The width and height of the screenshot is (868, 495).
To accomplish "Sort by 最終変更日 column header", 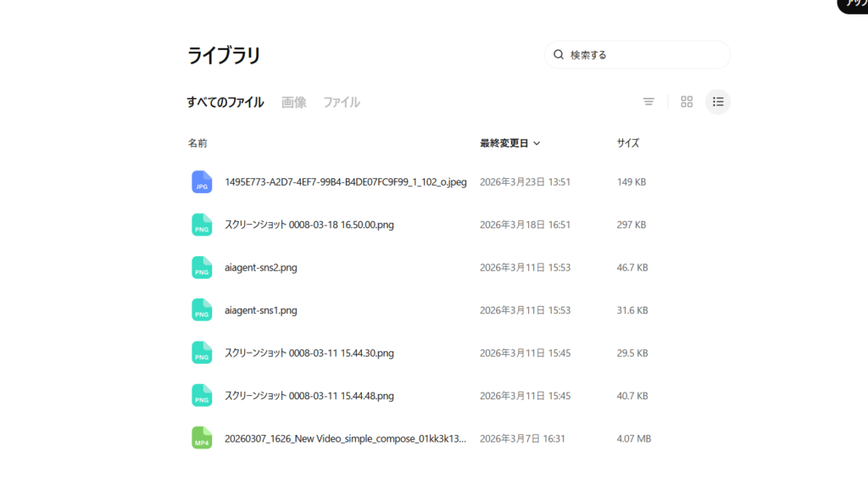I will [504, 143].
